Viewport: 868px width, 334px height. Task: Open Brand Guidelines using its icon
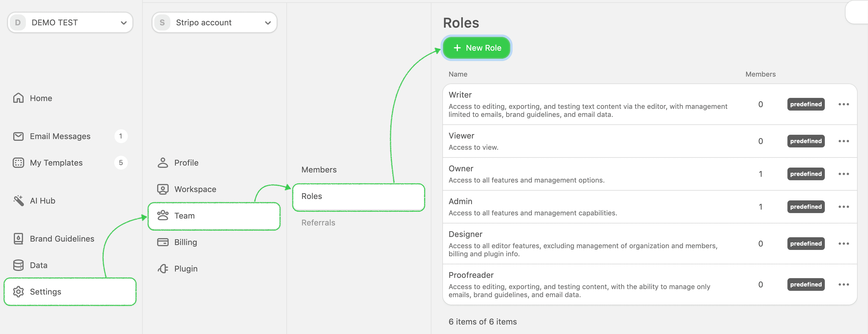[x=18, y=238]
